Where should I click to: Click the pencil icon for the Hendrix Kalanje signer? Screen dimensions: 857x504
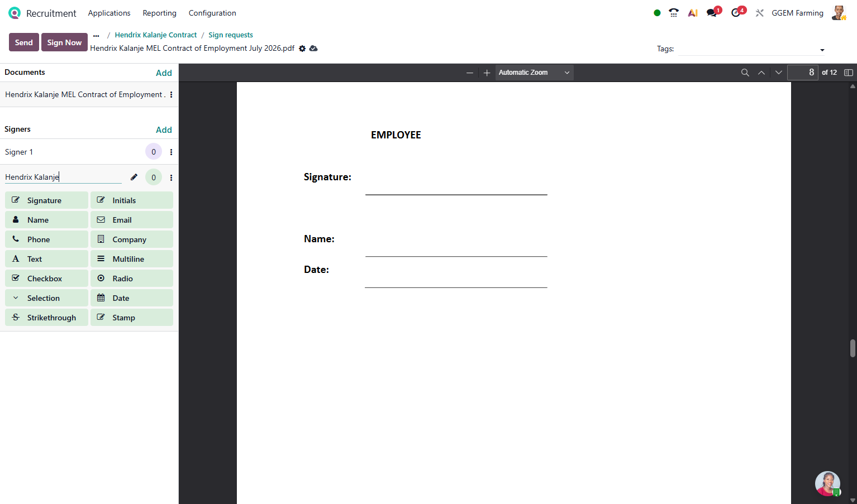pyautogui.click(x=134, y=177)
